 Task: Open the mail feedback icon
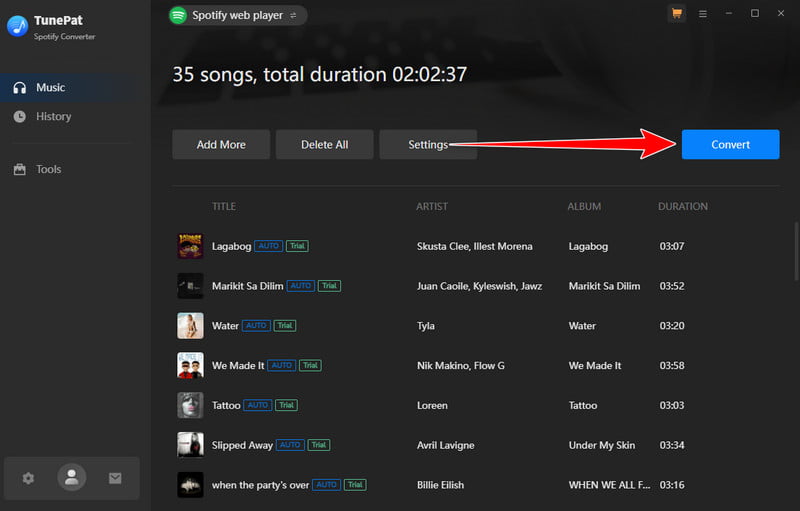pyautogui.click(x=115, y=478)
